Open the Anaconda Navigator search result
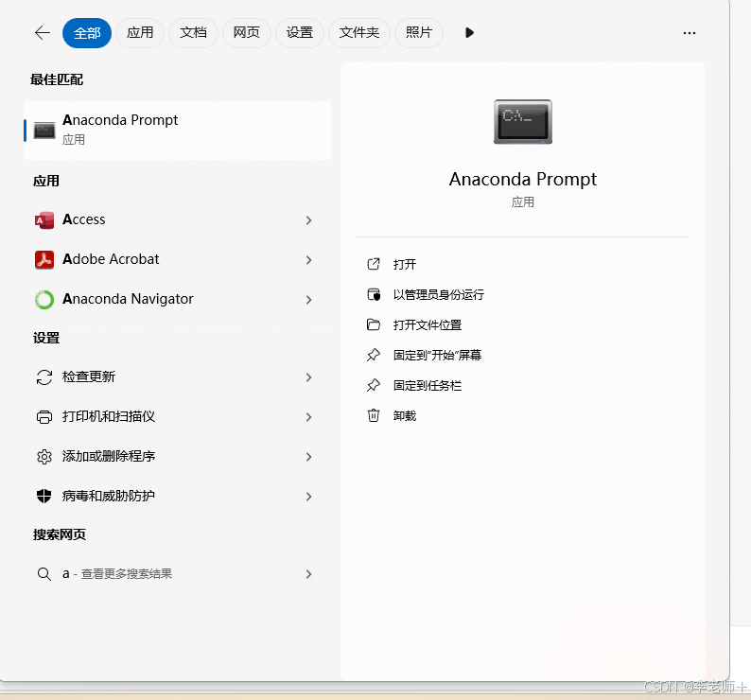The height and width of the screenshot is (700, 751). coord(177,300)
